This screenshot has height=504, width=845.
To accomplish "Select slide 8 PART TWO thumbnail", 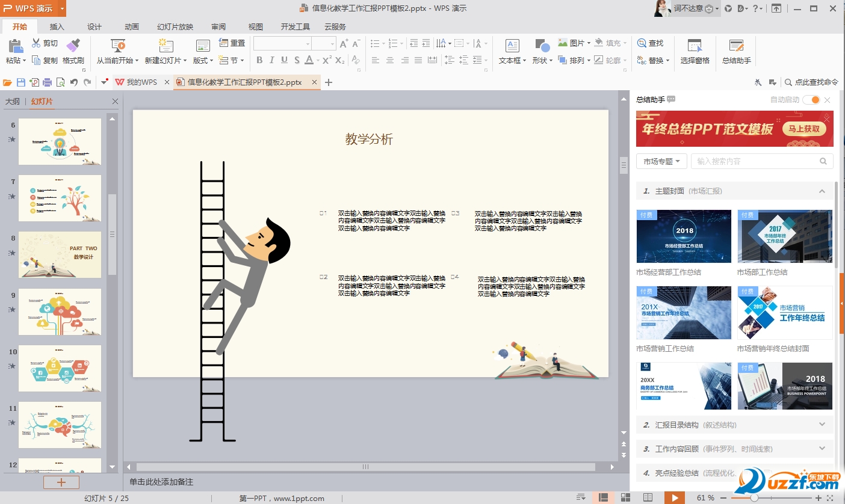I will tap(60, 255).
